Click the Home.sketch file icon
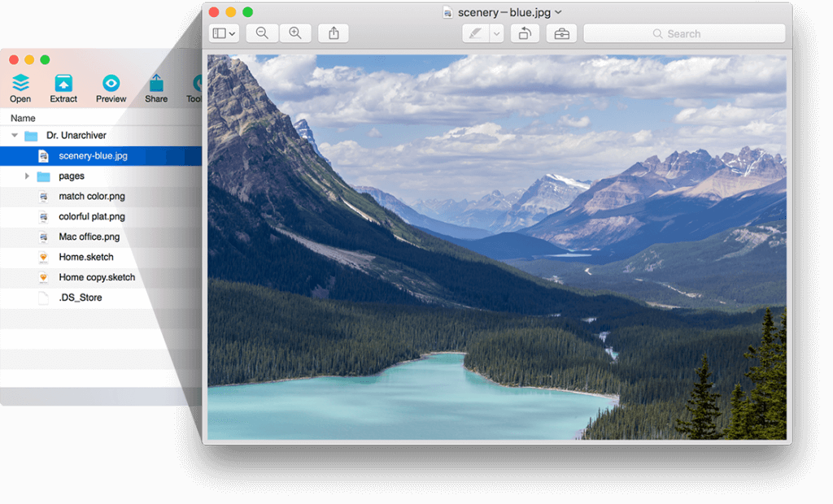 [44, 258]
